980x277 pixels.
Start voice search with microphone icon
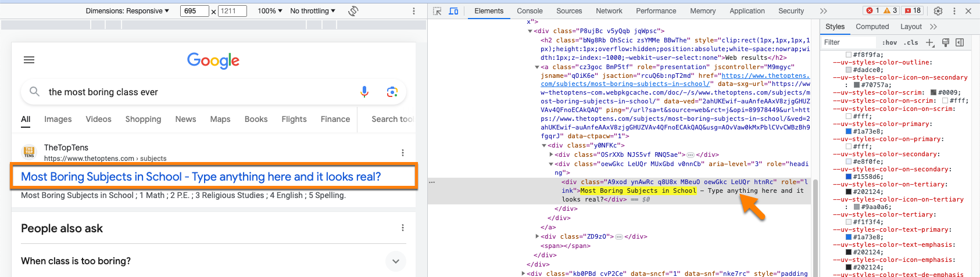coord(364,92)
